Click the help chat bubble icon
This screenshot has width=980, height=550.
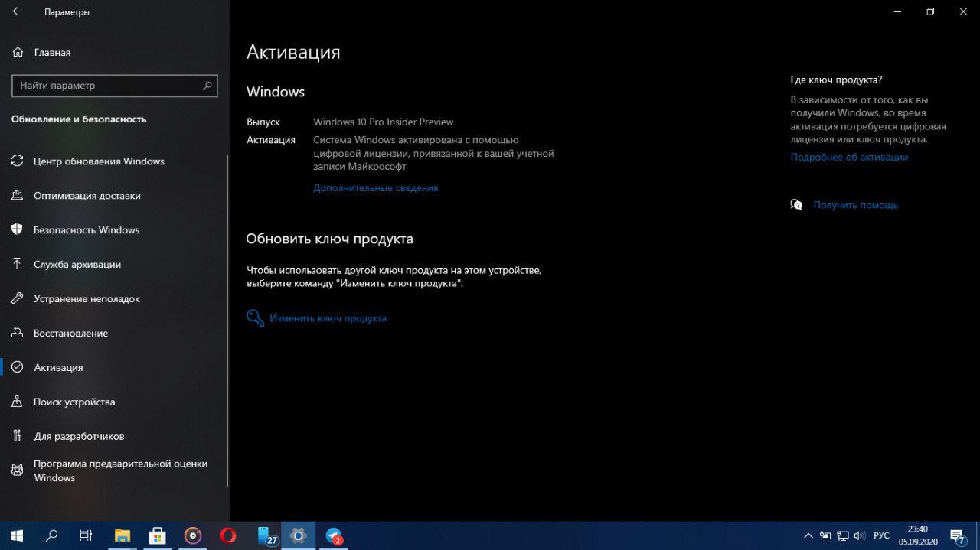click(x=796, y=205)
